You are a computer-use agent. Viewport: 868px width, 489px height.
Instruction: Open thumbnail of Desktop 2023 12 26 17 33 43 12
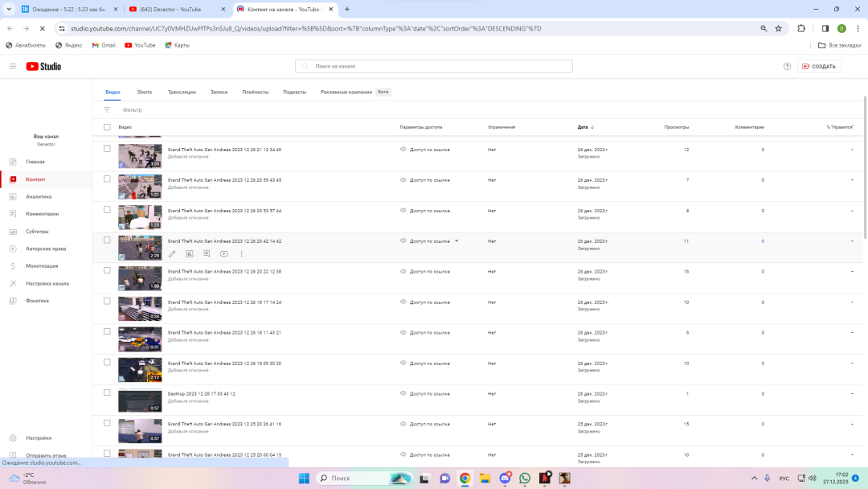(x=140, y=401)
